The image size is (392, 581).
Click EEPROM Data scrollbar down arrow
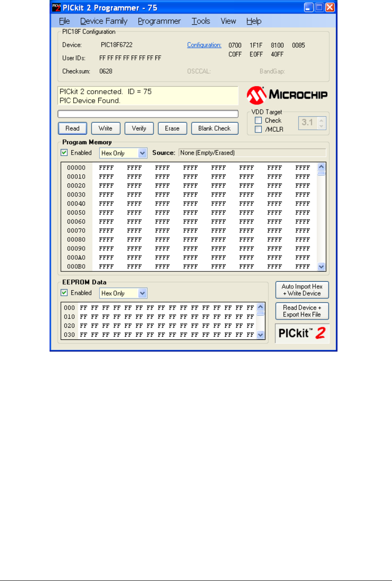coord(260,334)
